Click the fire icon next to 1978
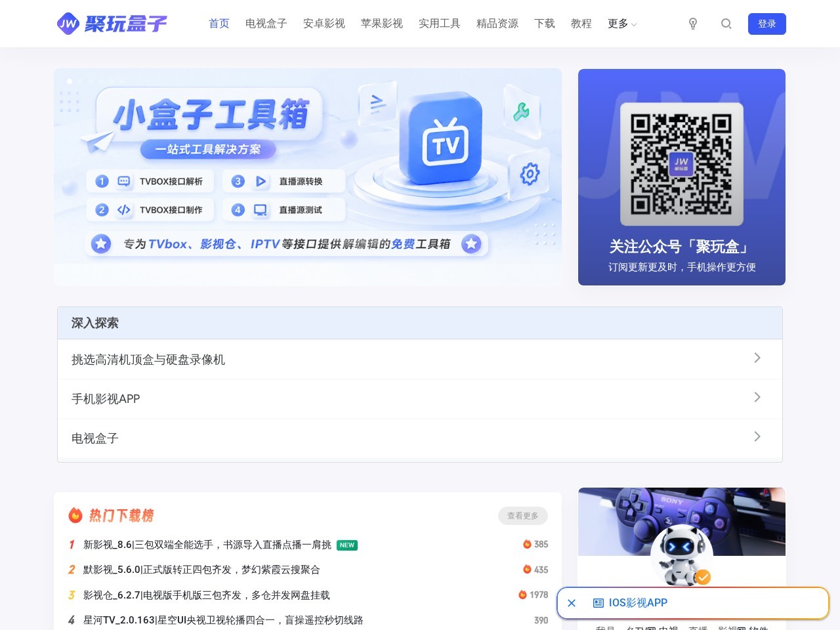This screenshot has width=840, height=630. tap(523, 595)
